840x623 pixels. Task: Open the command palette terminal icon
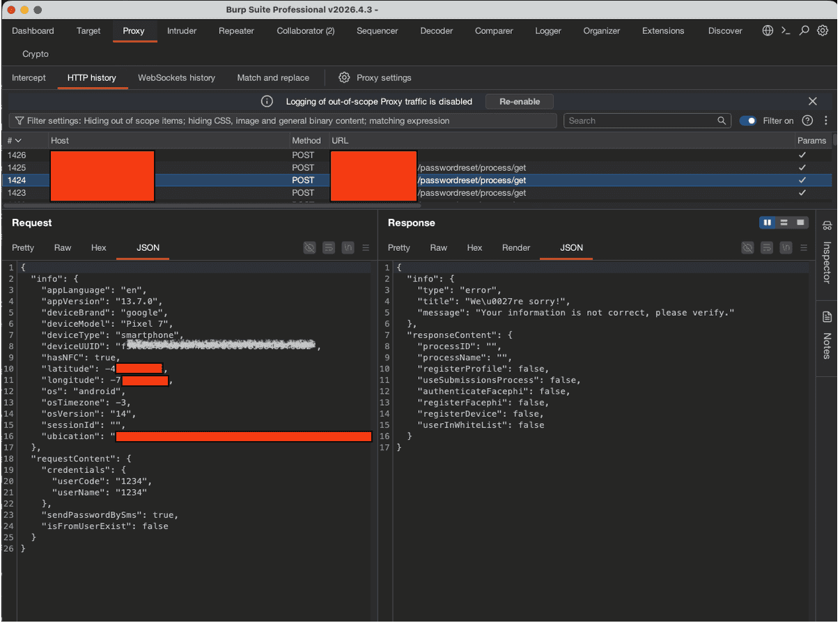tap(786, 31)
